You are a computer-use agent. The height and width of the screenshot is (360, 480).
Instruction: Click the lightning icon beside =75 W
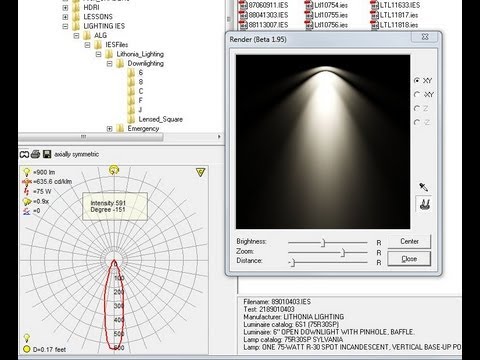[26, 191]
